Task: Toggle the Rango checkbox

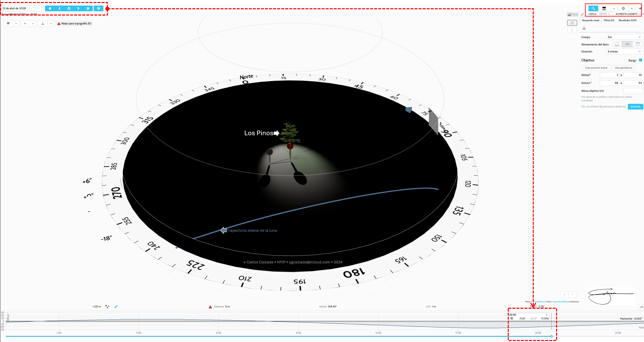Action: click(641, 60)
